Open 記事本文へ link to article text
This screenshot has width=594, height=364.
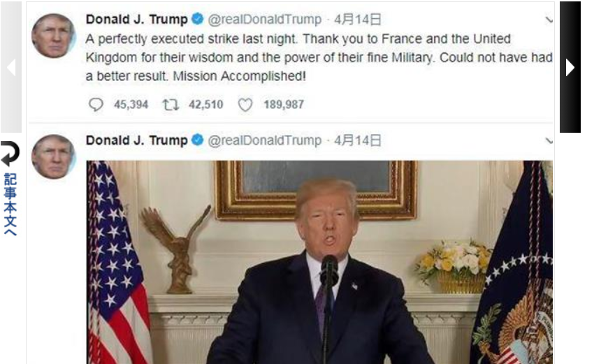(10, 205)
